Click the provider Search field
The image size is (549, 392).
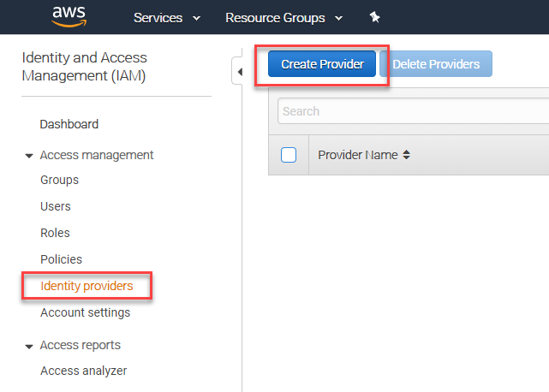click(413, 111)
